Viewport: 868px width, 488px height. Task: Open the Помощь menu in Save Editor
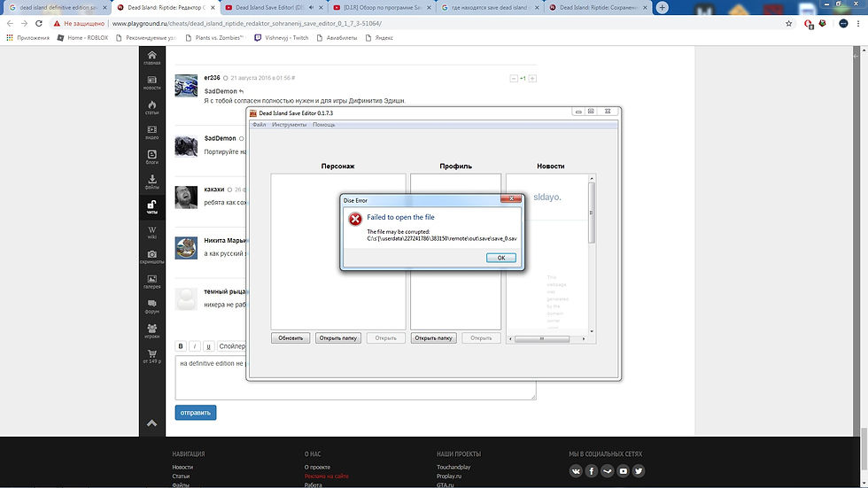(324, 125)
